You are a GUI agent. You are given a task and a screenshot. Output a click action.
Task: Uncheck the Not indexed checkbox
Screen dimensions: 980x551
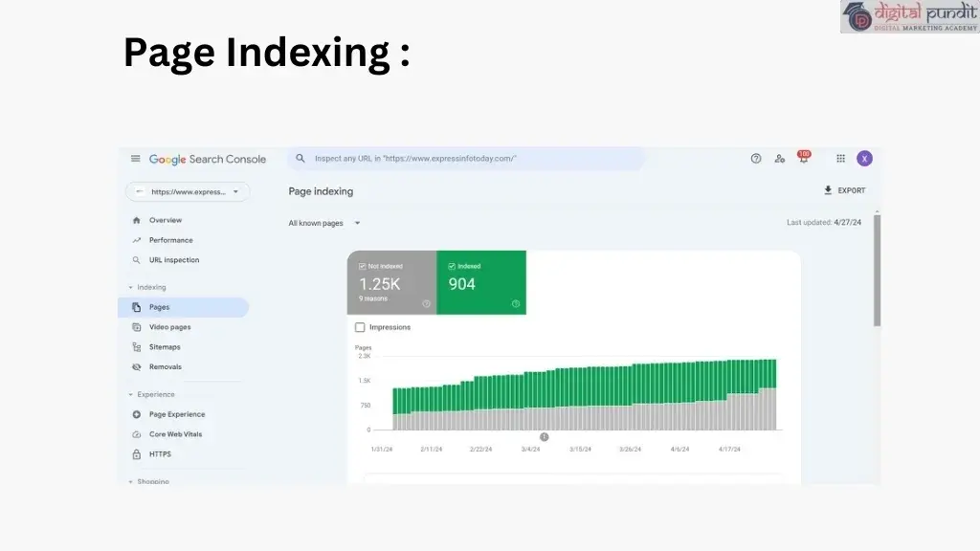click(362, 266)
